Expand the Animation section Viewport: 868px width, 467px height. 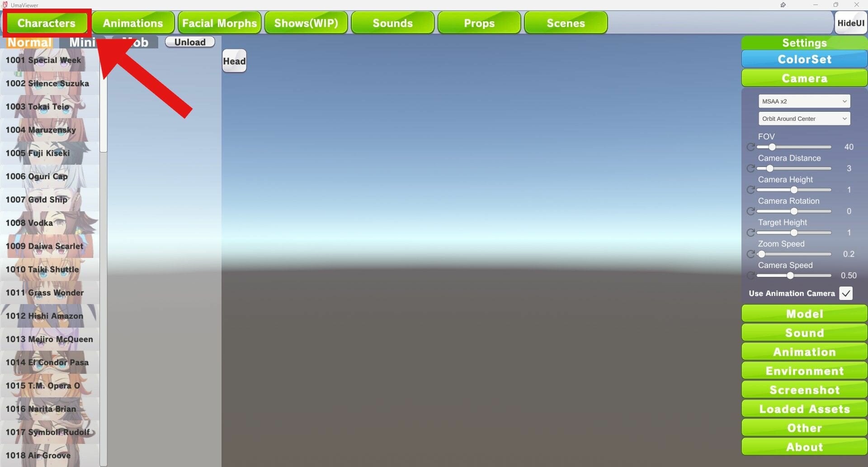(804, 352)
